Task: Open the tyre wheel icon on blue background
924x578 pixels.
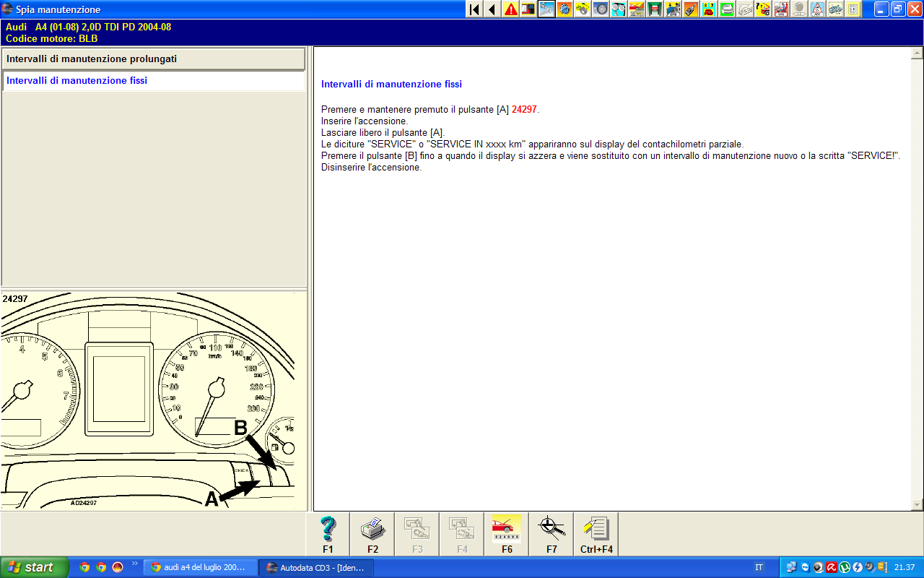Action: (601, 9)
